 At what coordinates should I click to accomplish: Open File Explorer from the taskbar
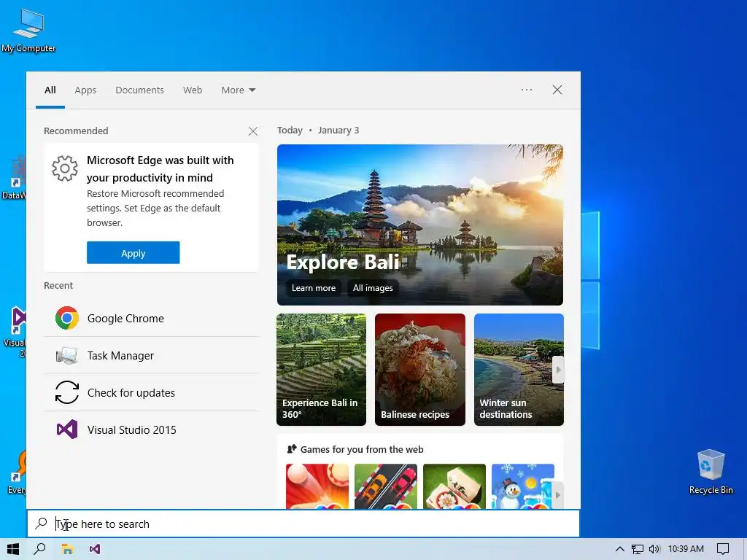point(68,549)
